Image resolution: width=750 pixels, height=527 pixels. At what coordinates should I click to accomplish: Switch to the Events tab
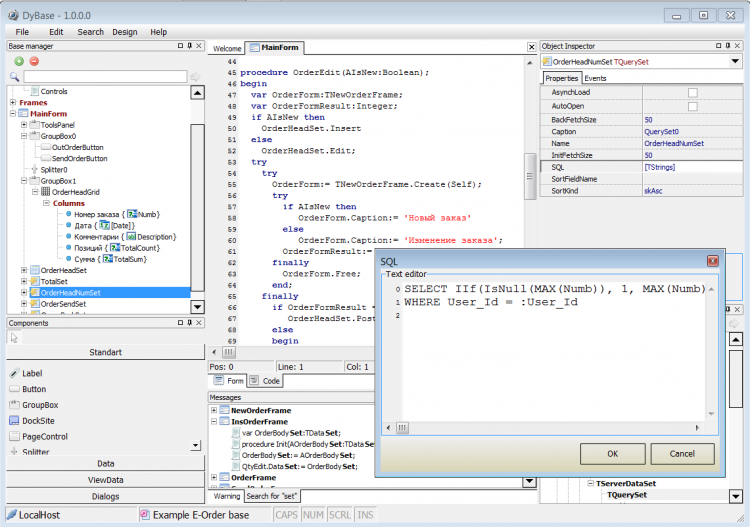595,78
